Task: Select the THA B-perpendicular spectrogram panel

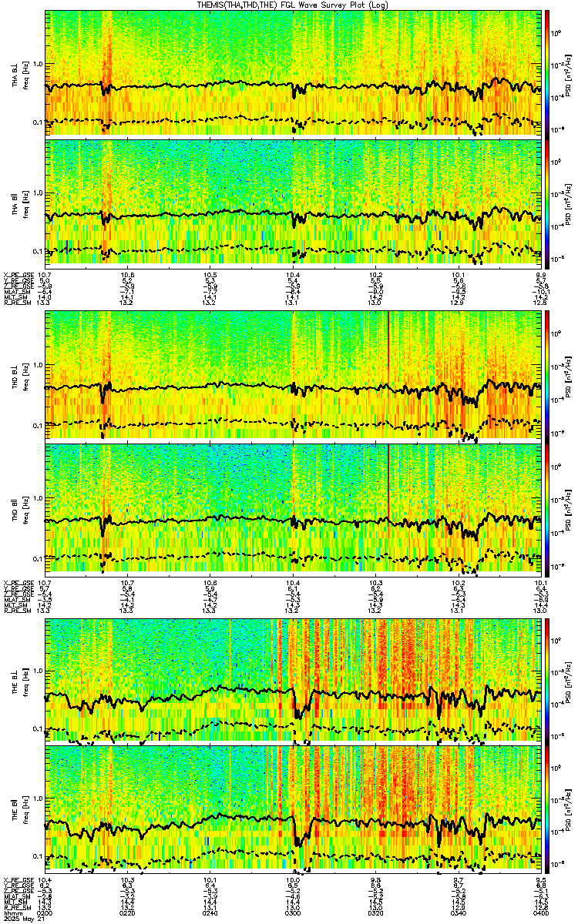Action: pyautogui.click(x=294, y=73)
